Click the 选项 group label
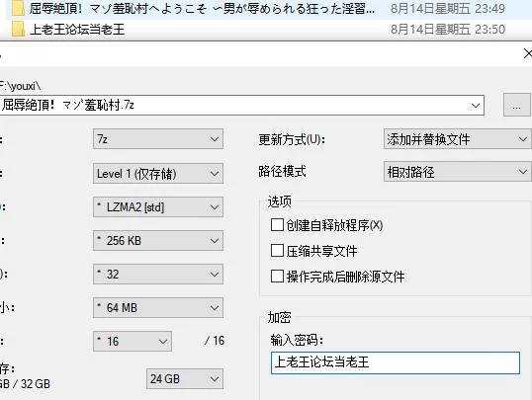532x400 pixels. click(279, 201)
